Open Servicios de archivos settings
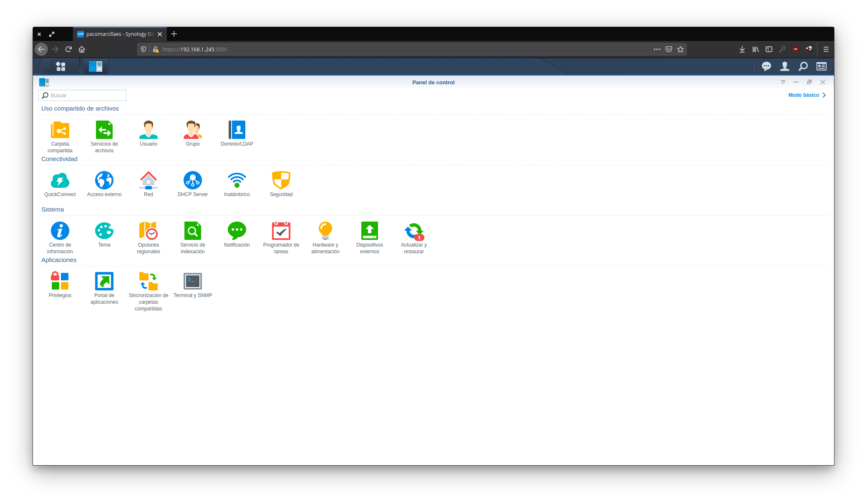Viewport: 867px width, 504px height. [x=104, y=130]
